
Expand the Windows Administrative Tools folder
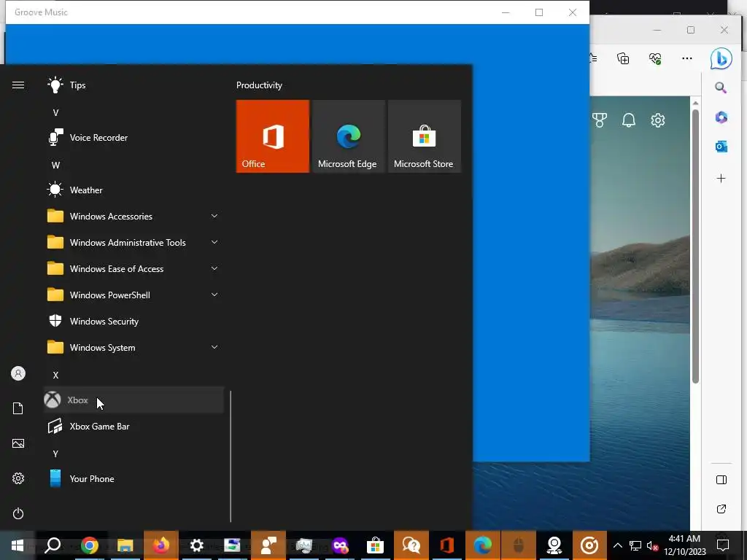[134, 242]
